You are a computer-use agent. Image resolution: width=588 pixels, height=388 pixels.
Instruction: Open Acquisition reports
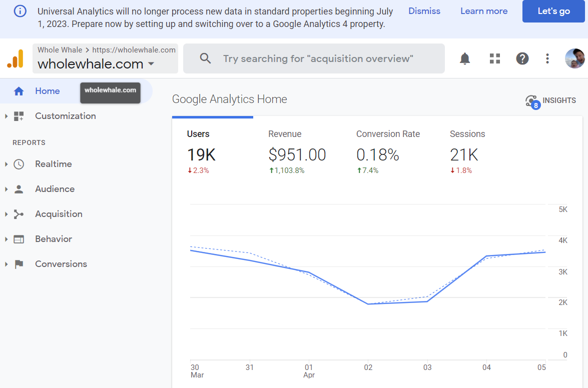[59, 214]
